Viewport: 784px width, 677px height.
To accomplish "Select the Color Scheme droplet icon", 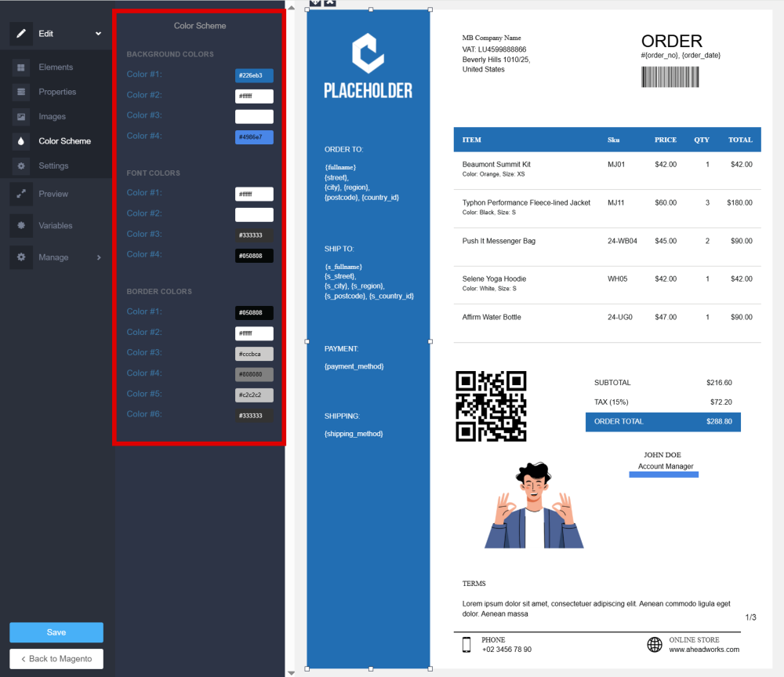I will pos(21,141).
